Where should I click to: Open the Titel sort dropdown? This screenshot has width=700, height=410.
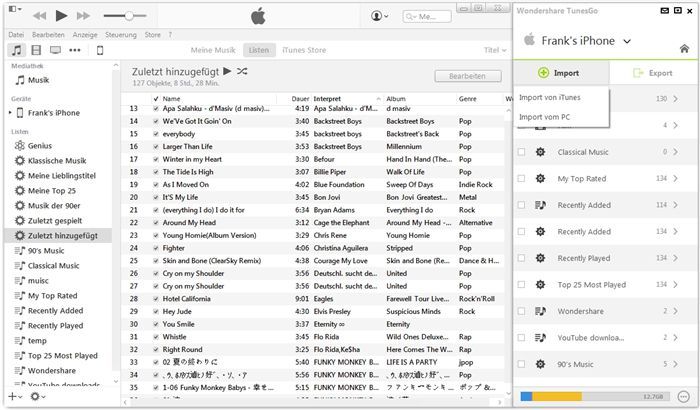pyautogui.click(x=495, y=50)
